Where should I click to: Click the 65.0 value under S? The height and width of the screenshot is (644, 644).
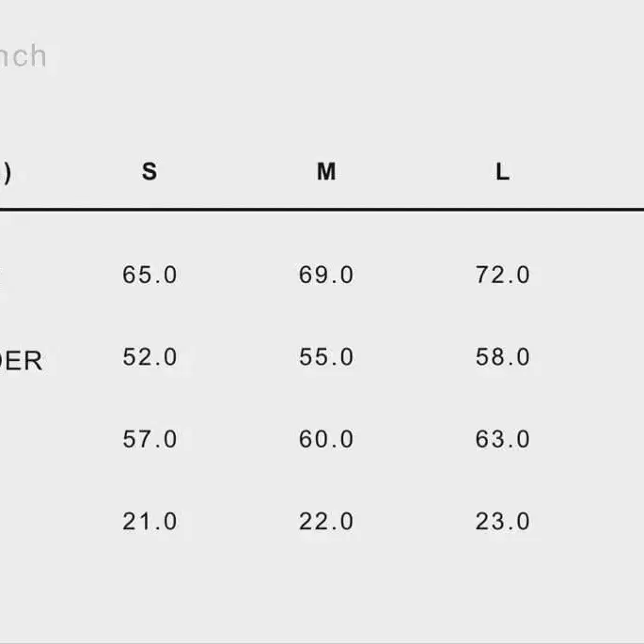click(149, 275)
